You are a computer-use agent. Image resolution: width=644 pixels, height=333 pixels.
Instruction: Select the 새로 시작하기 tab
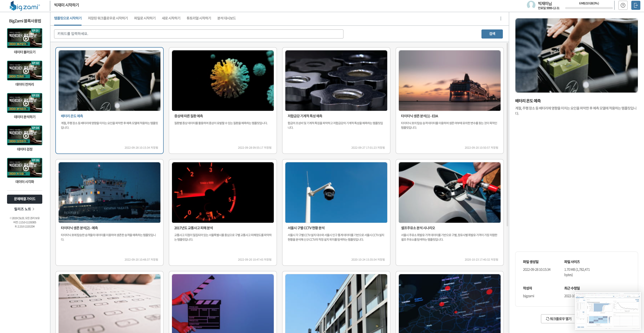click(x=171, y=18)
